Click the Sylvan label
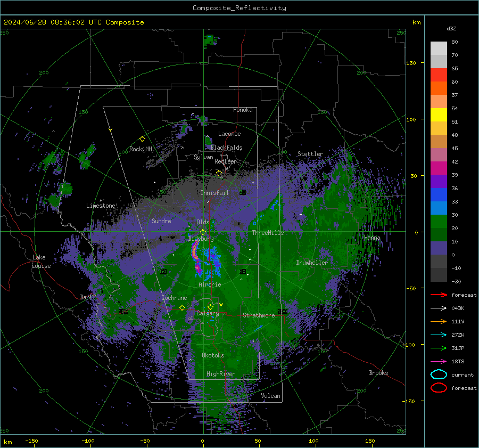 (203, 157)
